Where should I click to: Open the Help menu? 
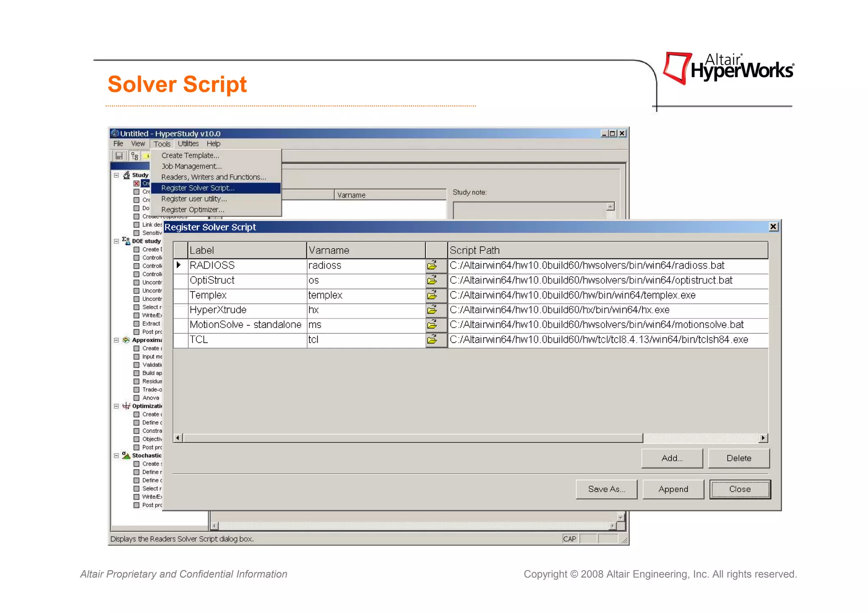[213, 144]
